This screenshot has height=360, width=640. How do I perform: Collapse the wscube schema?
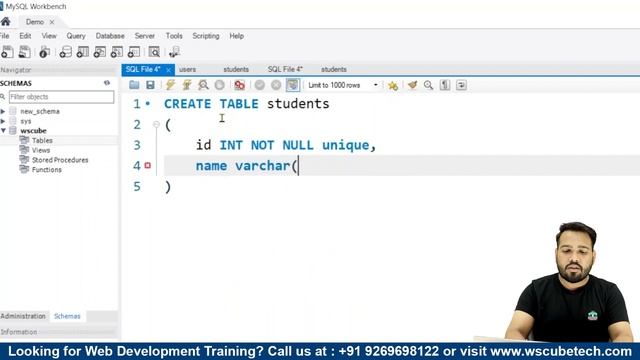(x=3, y=131)
